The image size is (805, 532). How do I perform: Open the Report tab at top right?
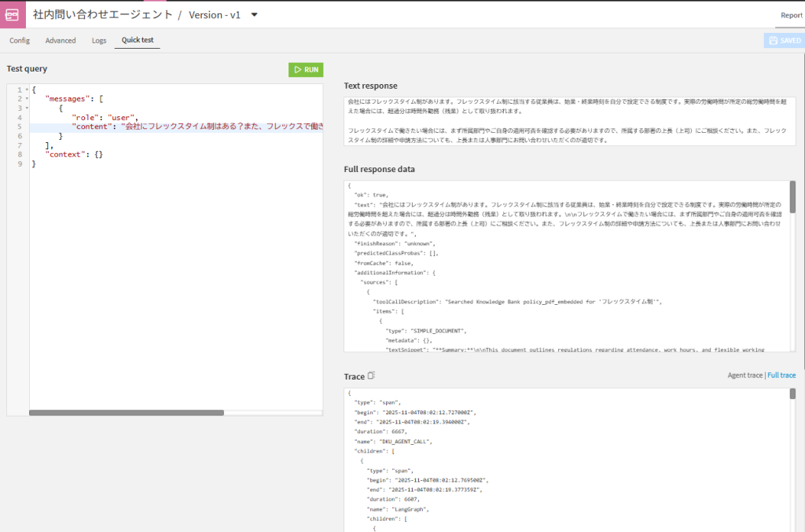tap(791, 15)
